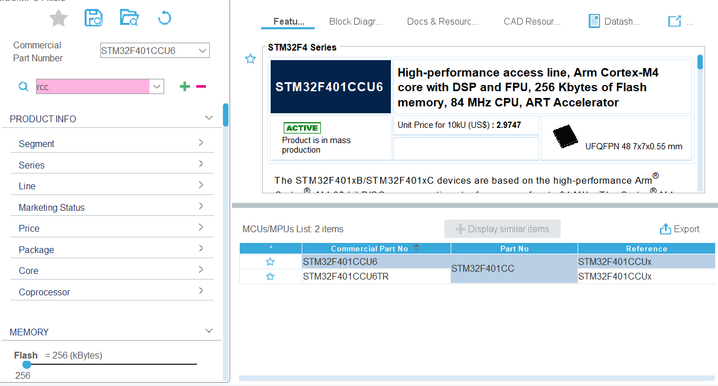Click the Flash memory slider handle
Image resolution: width=718 pixels, height=386 pixels.
coord(27,364)
